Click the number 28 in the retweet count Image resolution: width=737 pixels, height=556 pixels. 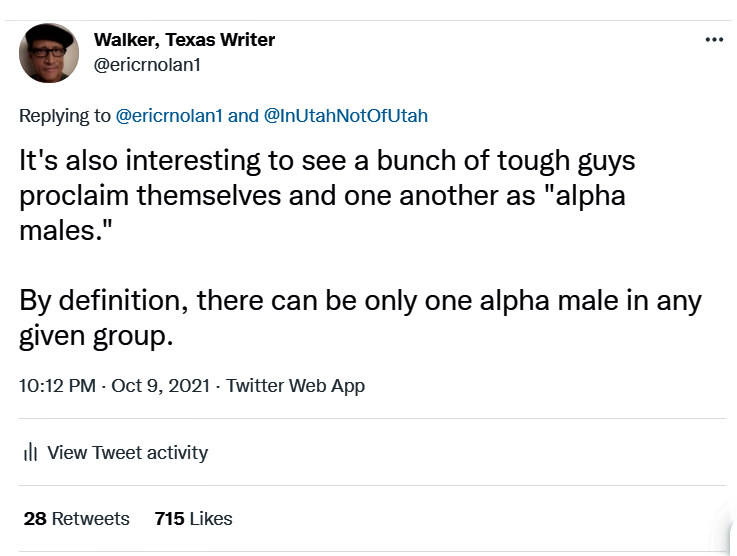pos(34,519)
